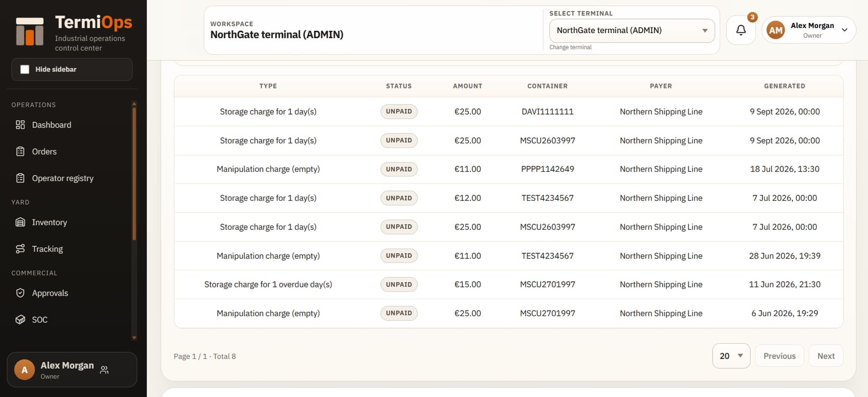Click the STATUS column header

pyautogui.click(x=398, y=86)
